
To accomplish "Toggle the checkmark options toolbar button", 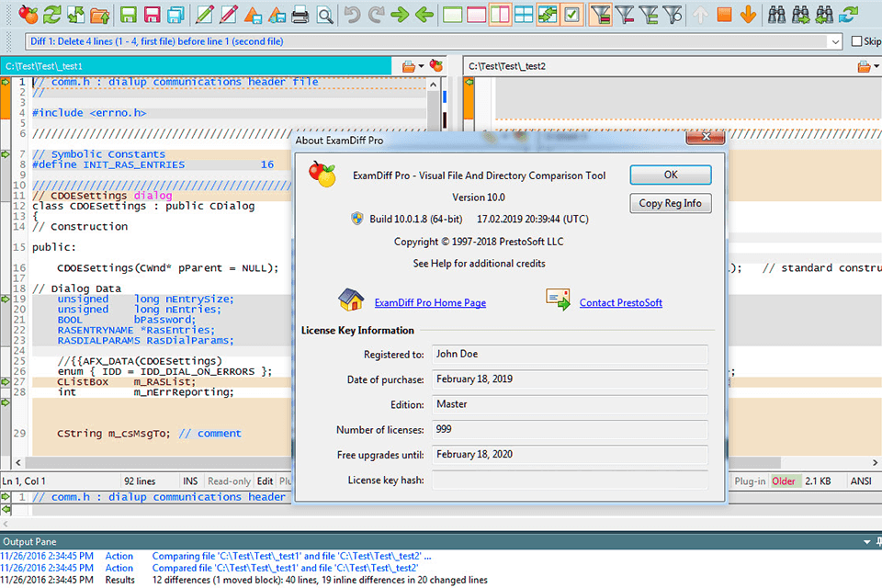I will coord(571,15).
